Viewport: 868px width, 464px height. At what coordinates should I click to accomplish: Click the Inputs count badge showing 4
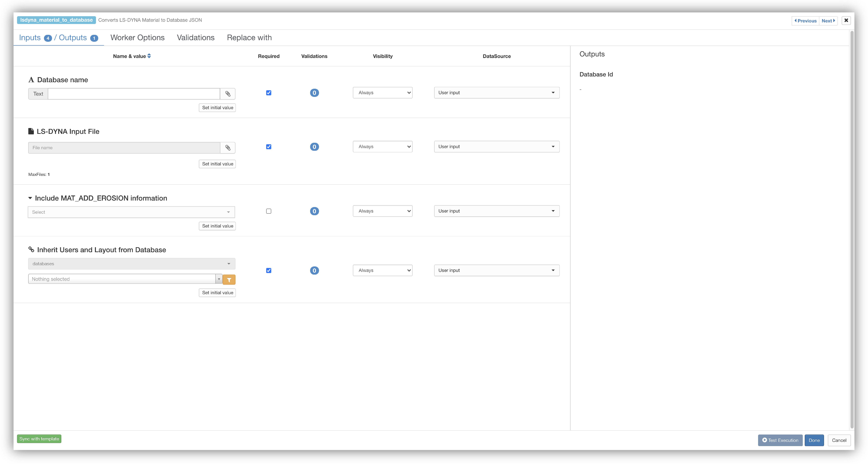pyautogui.click(x=48, y=38)
